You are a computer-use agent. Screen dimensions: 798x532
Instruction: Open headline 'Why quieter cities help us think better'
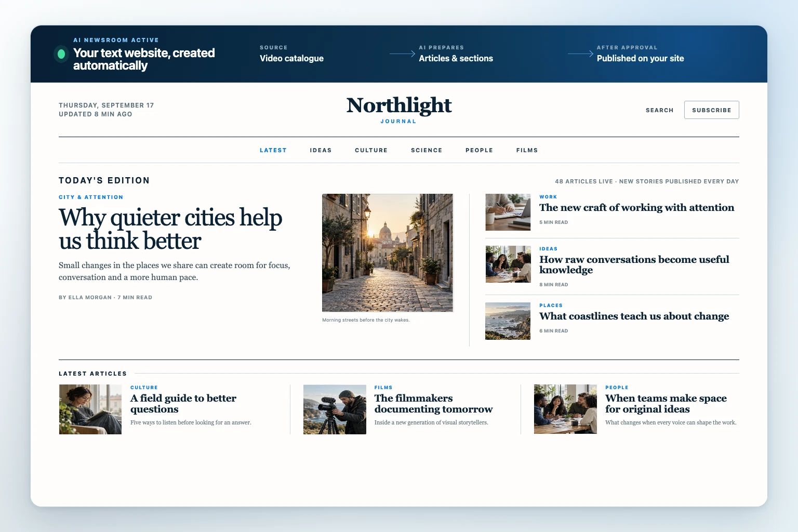(170, 229)
